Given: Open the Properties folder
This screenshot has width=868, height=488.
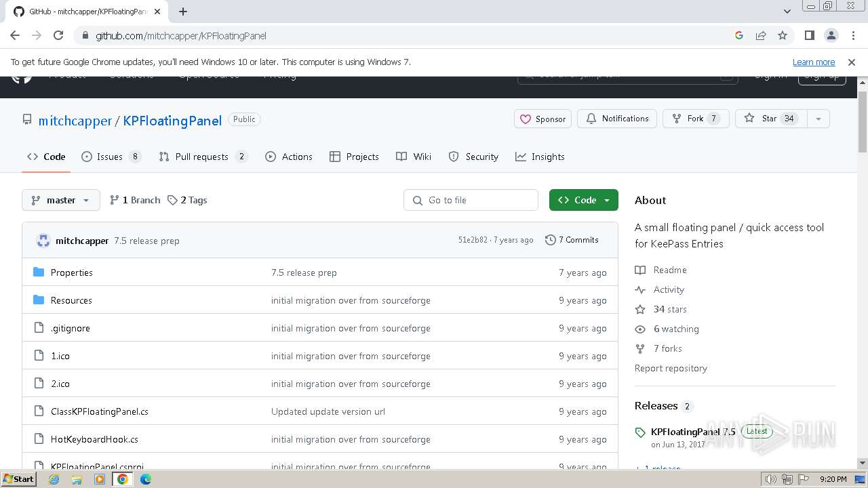Looking at the screenshot, I should coord(72,272).
